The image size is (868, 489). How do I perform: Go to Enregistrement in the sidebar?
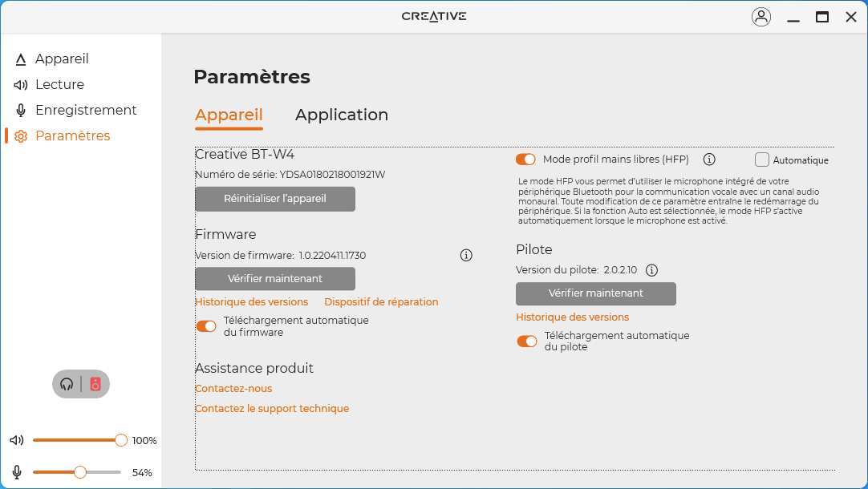click(x=86, y=110)
